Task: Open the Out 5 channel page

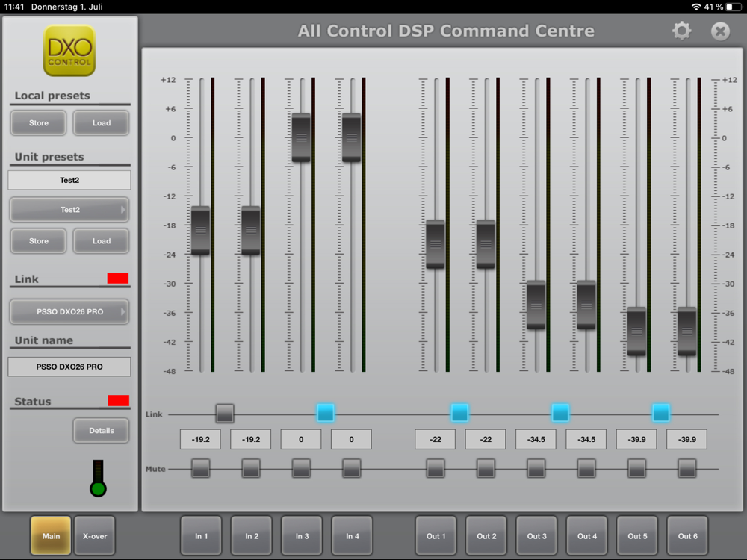Action: [637, 535]
